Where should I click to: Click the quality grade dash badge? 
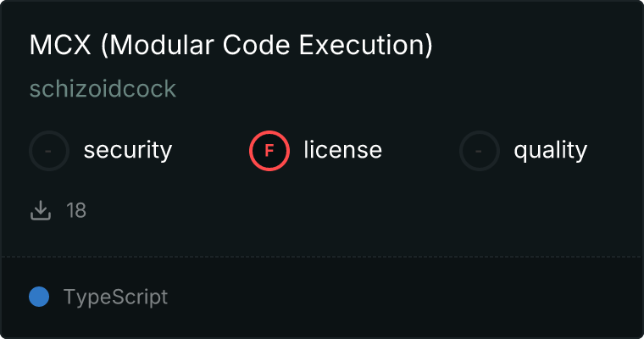tap(480, 151)
